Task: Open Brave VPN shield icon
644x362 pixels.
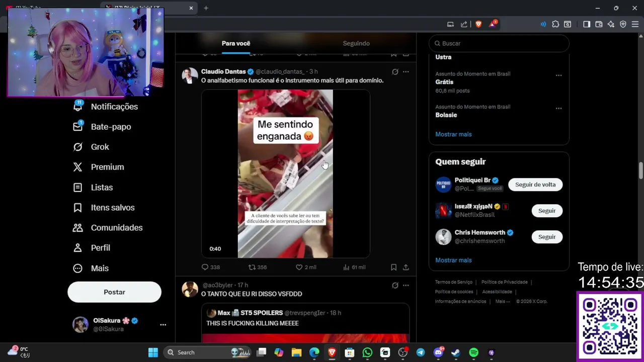Action: (x=623, y=24)
